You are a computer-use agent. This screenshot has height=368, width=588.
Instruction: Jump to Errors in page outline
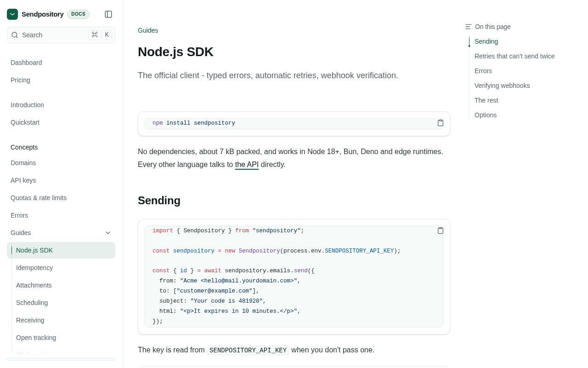[x=483, y=71]
